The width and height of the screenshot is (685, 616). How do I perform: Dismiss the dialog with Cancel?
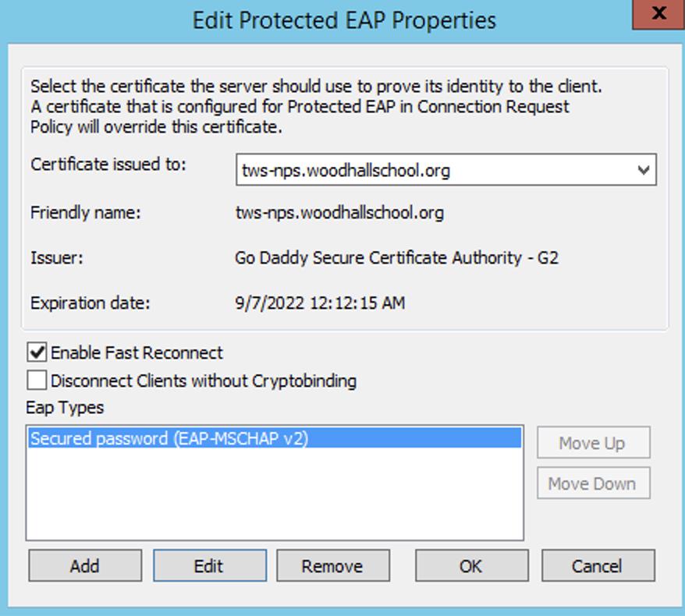point(597,565)
